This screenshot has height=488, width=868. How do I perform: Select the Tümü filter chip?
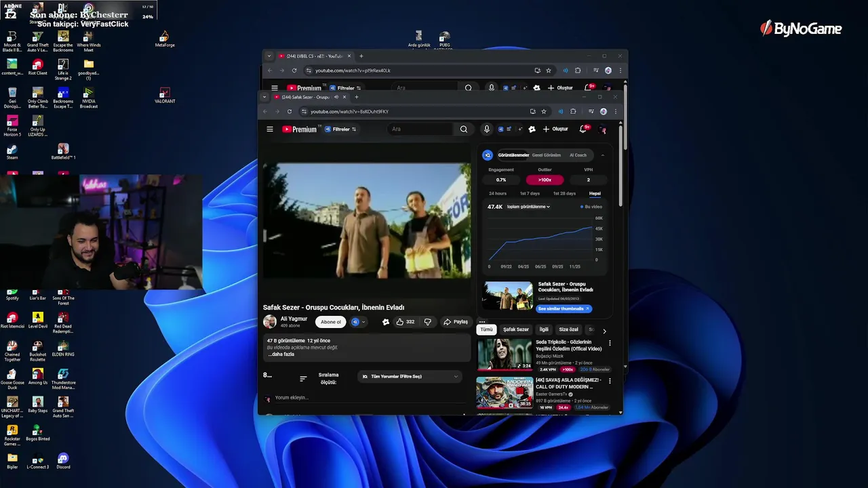[486, 329]
